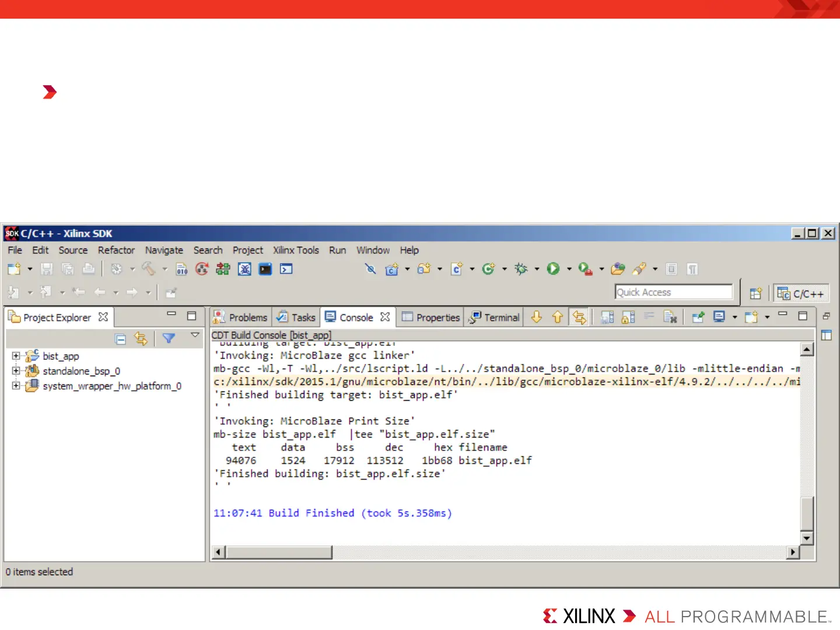Click the Open Type folder icon
This screenshot has height=630, width=840.
pyautogui.click(x=618, y=269)
